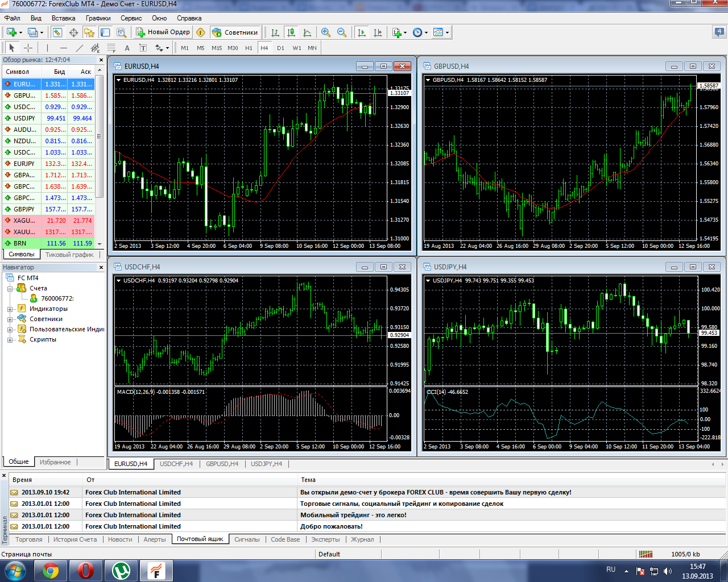Click the zoom in magnifier icon
This screenshot has height=582, width=728.
[326, 32]
